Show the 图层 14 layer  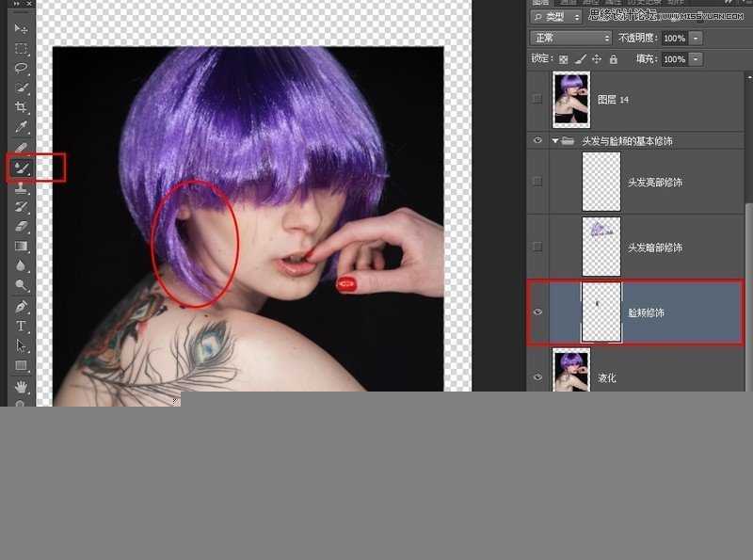(x=537, y=99)
